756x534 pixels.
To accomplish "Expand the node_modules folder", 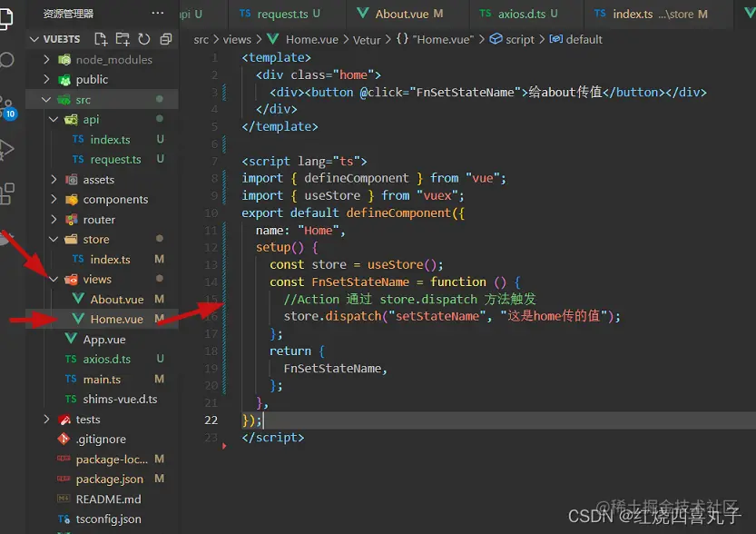I will tap(47, 59).
